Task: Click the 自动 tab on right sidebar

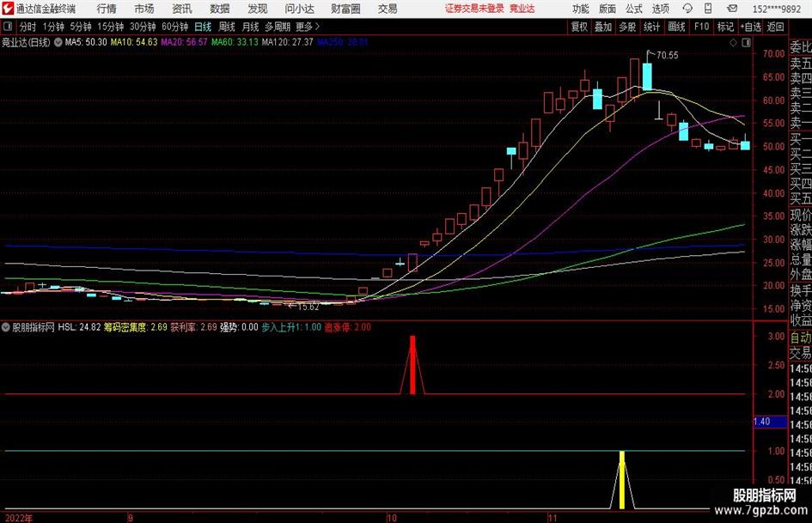Action: click(x=801, y=338)
